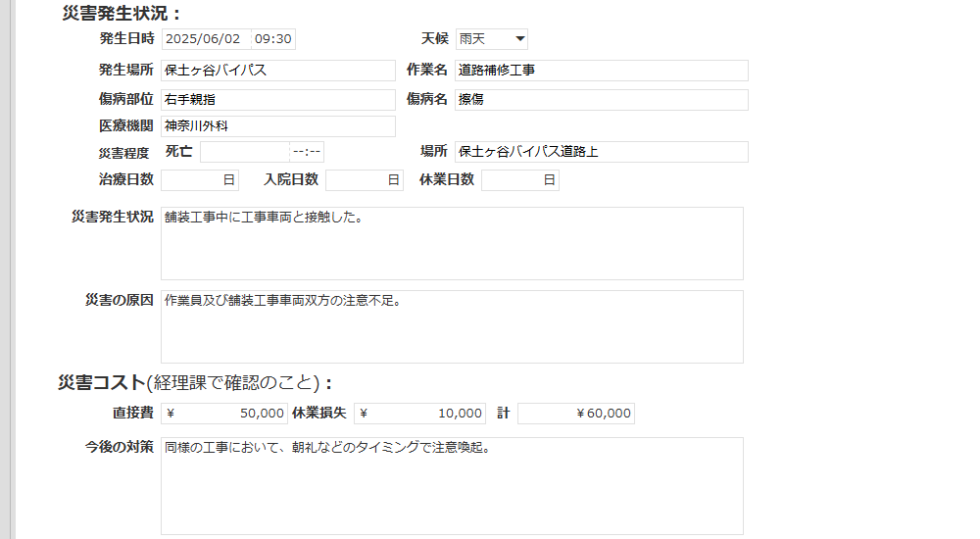The width and height of the screenshot is (980, 539).
Task: Select the 場所 field with 保土ヶ谷バイパス道路上
Action: (x=601, y=152)
